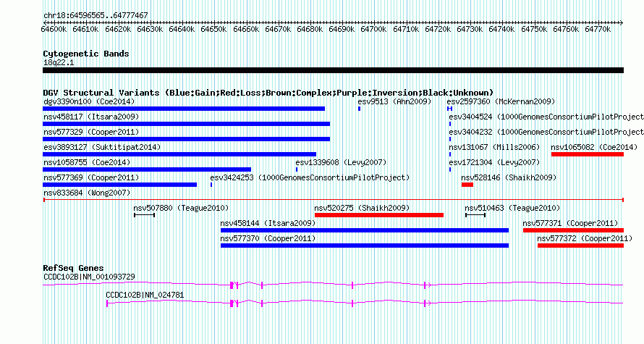Click nsv577369 (Cooper2011) variant label
The width and height of the screenshot is (644, 344).
pos(91,177)
